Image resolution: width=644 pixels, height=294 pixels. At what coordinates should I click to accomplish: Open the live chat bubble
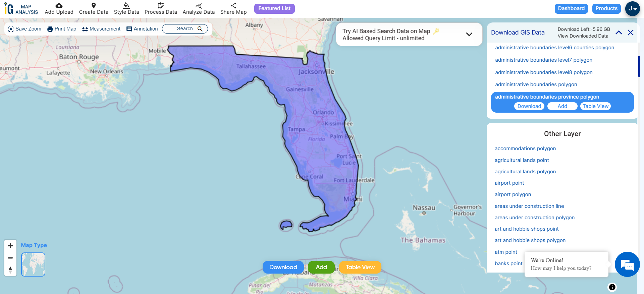pos(627,264)
